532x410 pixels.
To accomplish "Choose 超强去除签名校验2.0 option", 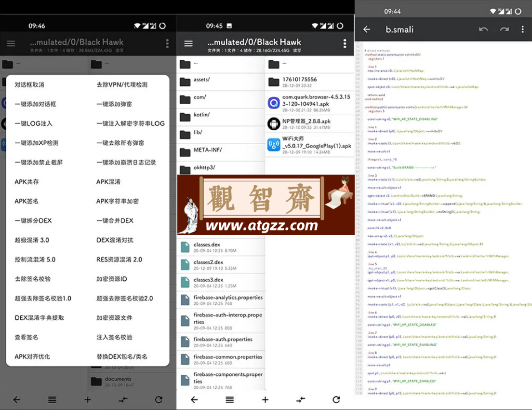I will point(124,298).
